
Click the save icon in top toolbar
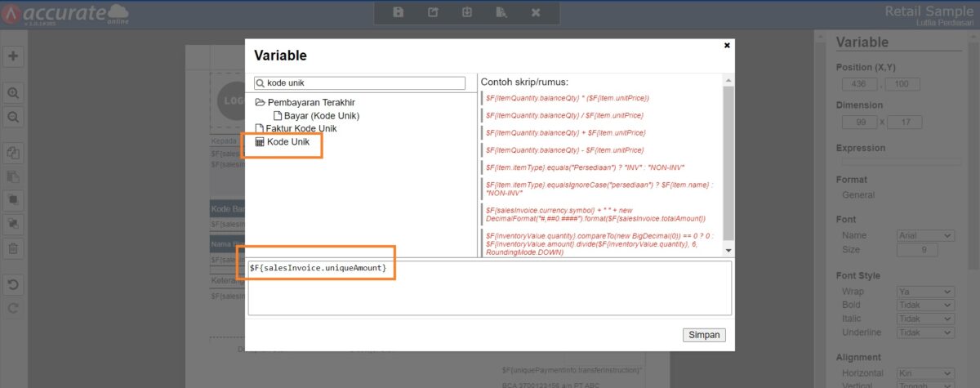click(x=399, y=12)
